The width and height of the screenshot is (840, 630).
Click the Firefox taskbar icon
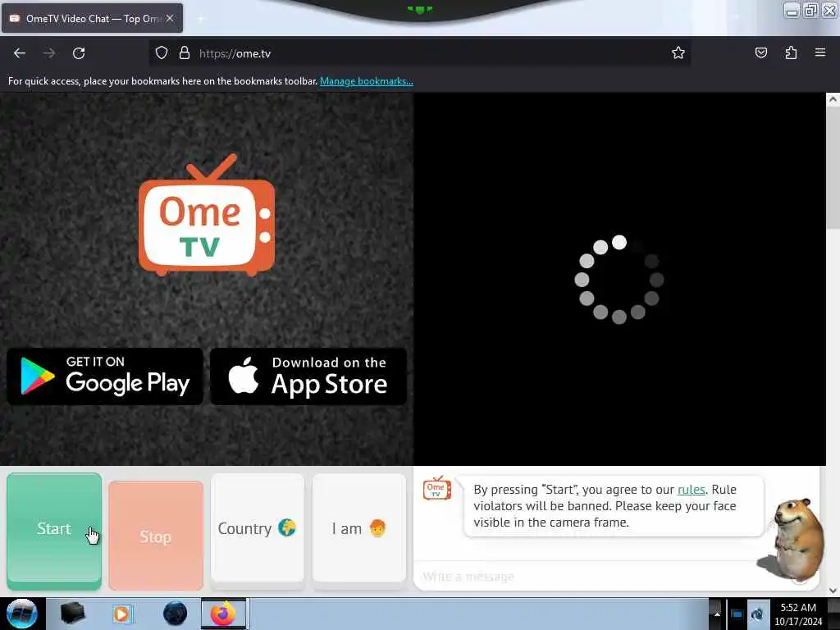point(223,614)
